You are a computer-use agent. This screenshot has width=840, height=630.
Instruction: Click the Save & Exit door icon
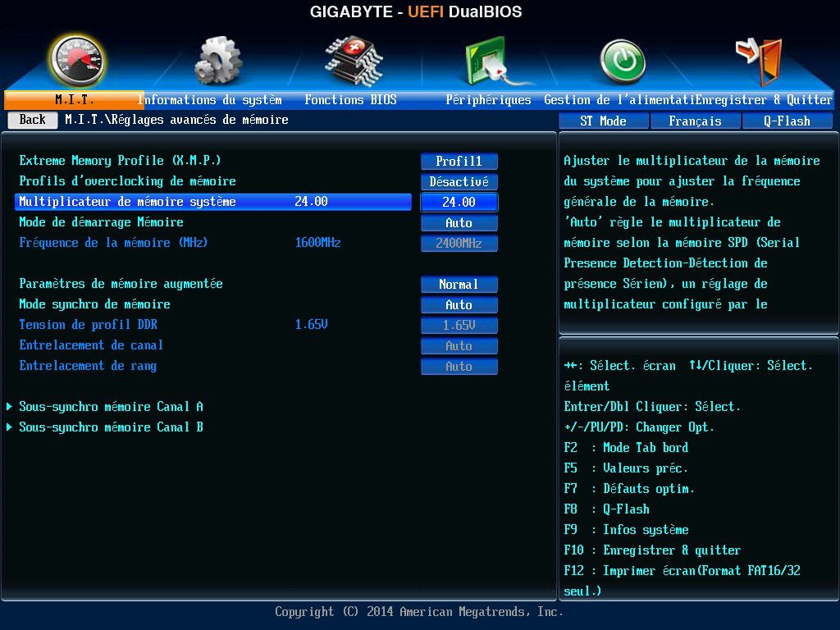(760, 61)
